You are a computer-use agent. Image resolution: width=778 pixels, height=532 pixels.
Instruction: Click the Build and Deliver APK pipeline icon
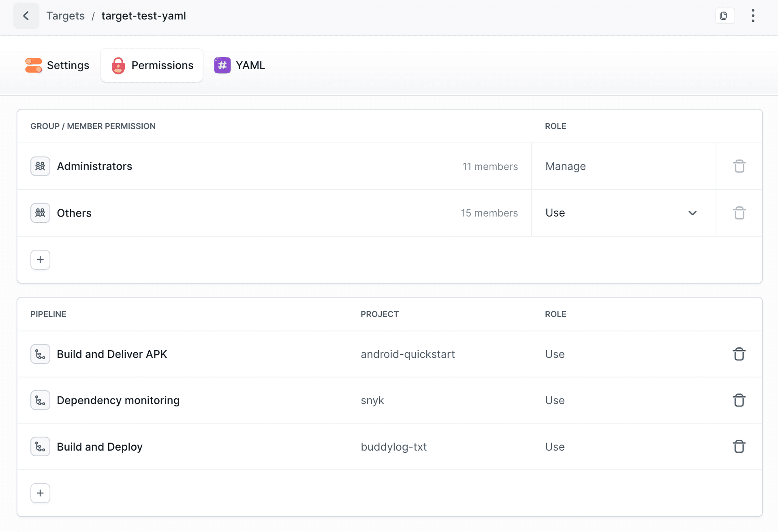coord(40,353)
